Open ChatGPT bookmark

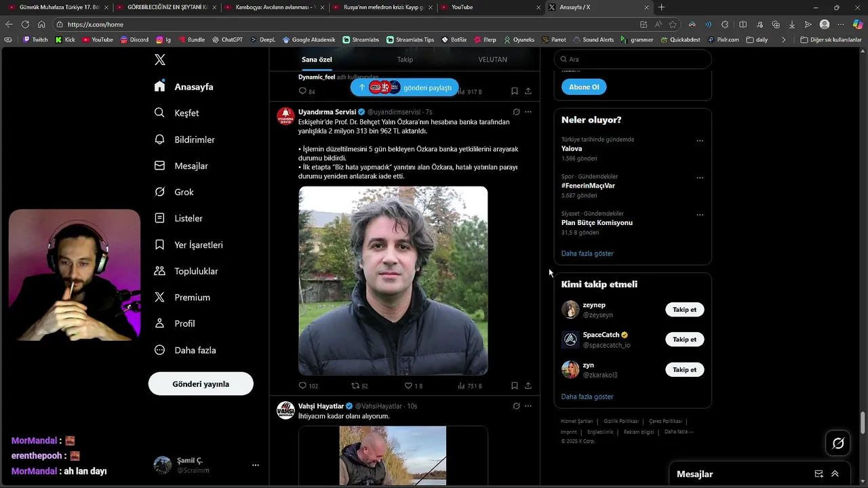coord(227,39)
